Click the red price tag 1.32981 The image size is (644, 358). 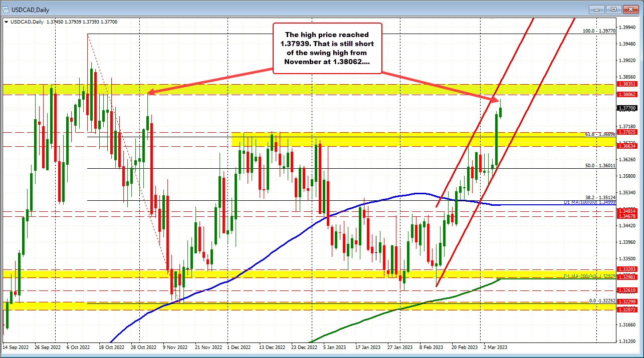[626, 277]
